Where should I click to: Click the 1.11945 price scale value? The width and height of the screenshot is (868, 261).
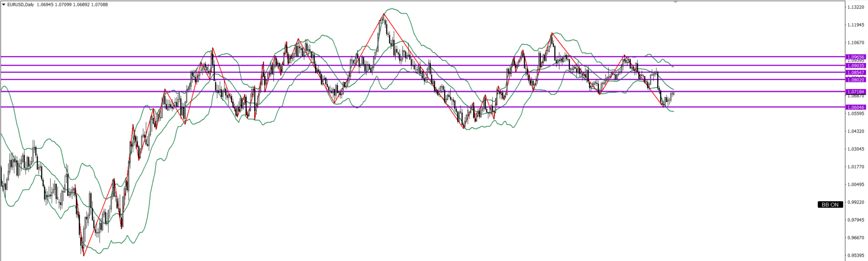point(855,25)
